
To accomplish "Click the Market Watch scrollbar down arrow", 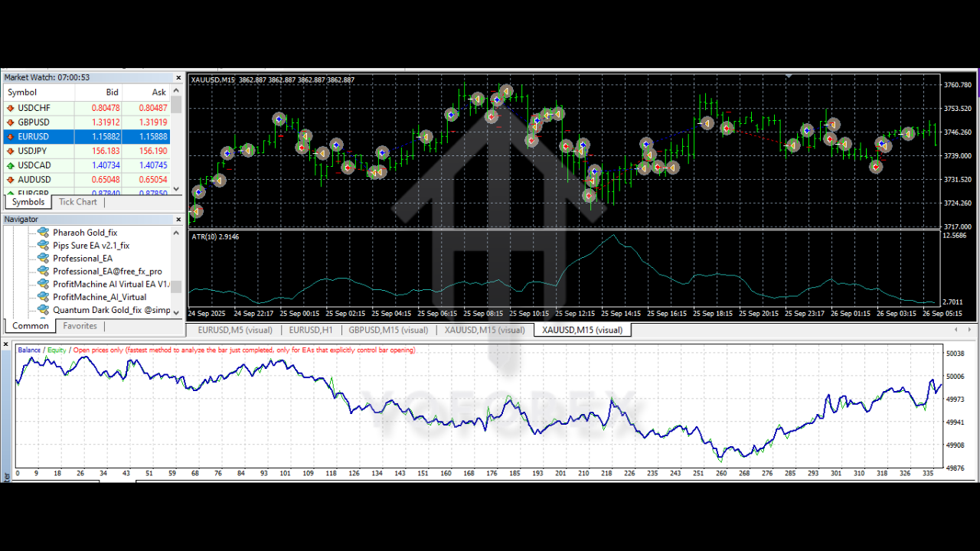I will click(175, 189).
